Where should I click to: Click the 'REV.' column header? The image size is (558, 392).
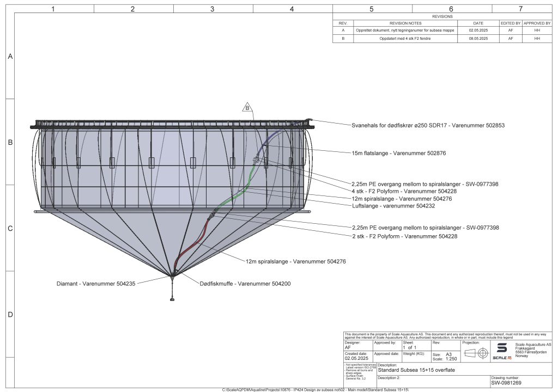coord(343,23)
